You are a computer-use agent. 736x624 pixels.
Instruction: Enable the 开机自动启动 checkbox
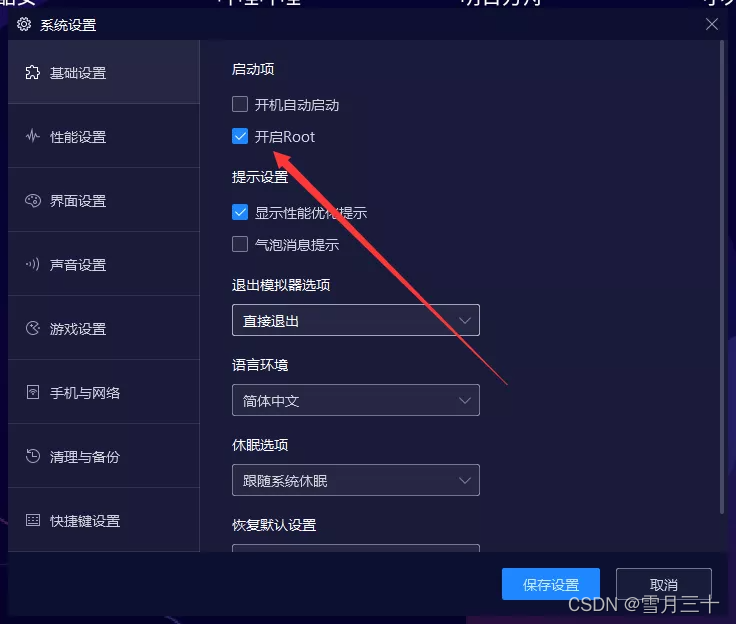click(x=240, y=104)
